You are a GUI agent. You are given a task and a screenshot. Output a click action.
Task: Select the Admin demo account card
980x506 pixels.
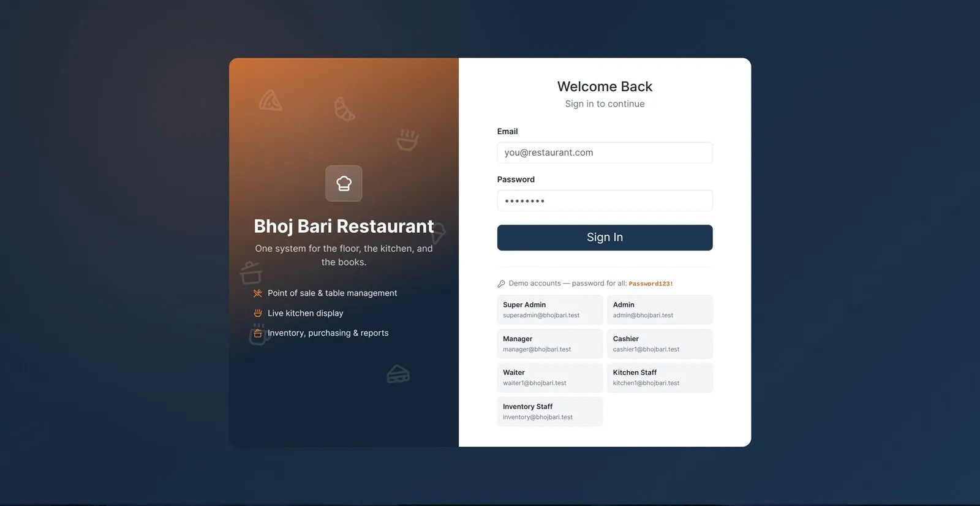[x=660, y=310]
